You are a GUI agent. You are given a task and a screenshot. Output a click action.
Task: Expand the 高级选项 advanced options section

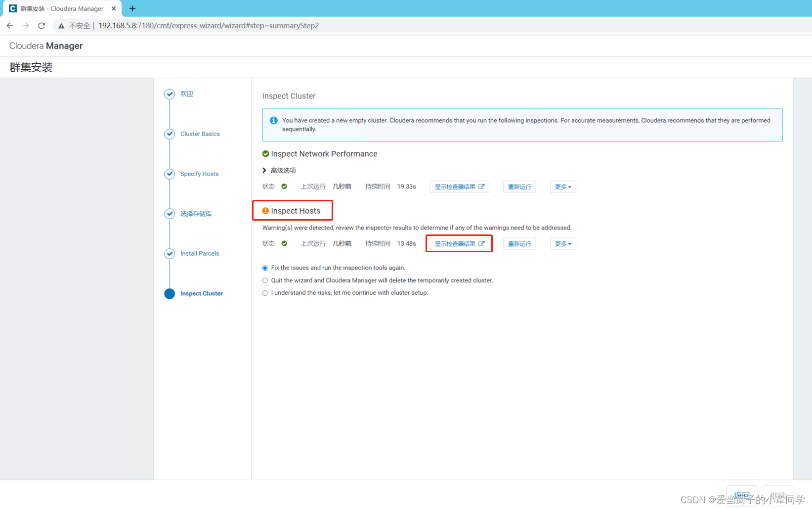click(x=279, y=170)
